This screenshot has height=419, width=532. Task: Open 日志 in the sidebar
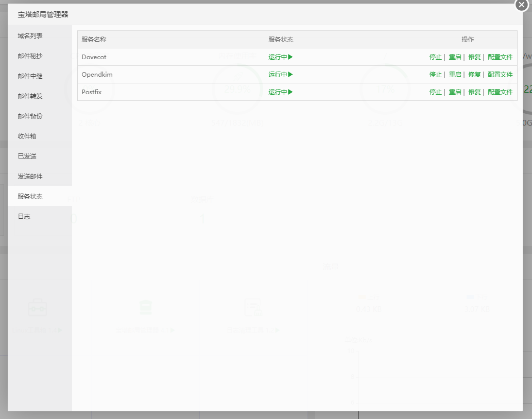point(40,216)
